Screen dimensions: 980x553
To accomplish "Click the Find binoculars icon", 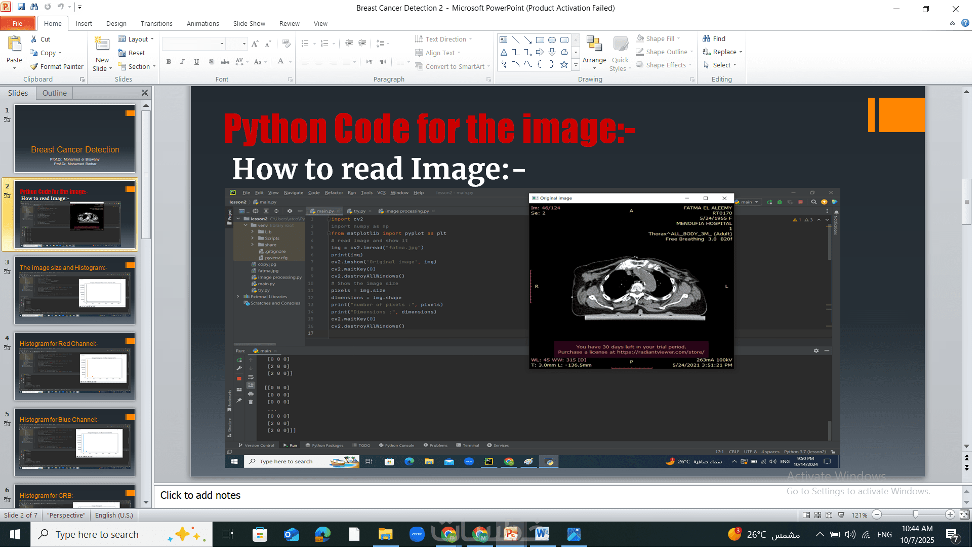I will [x=707, y=38].
